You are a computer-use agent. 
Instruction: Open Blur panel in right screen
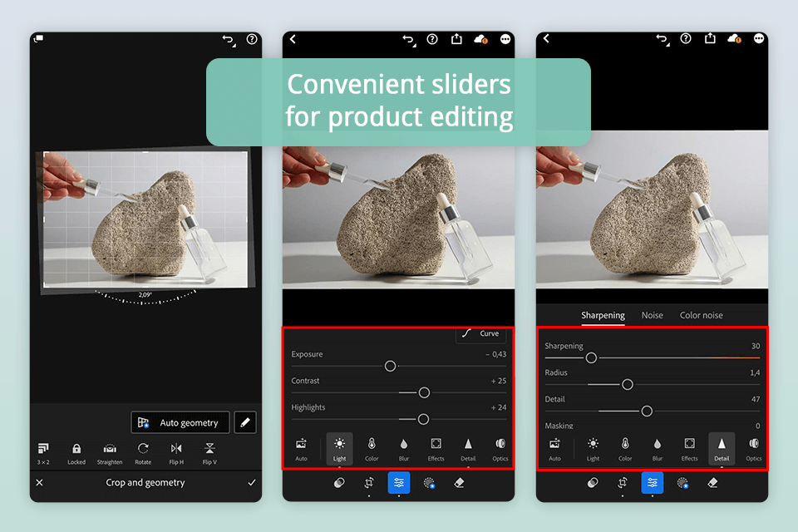point(657,449)
